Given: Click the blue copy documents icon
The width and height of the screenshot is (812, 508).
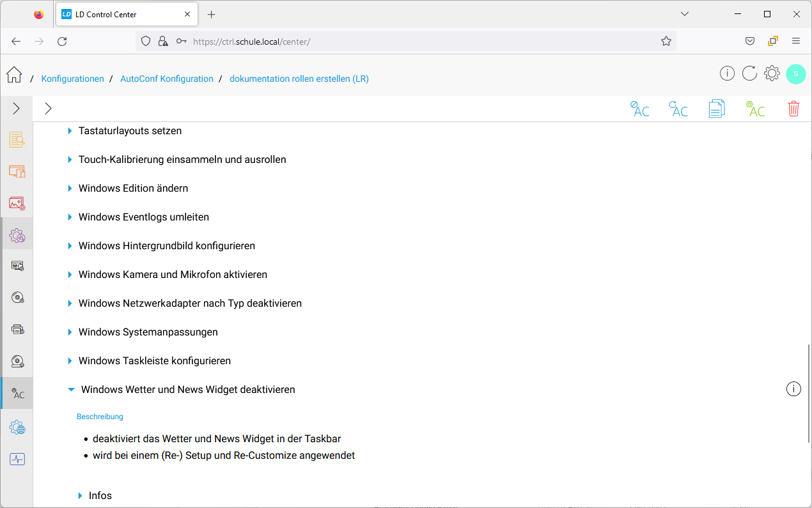Looking at the screenshot, I should 717,109.
